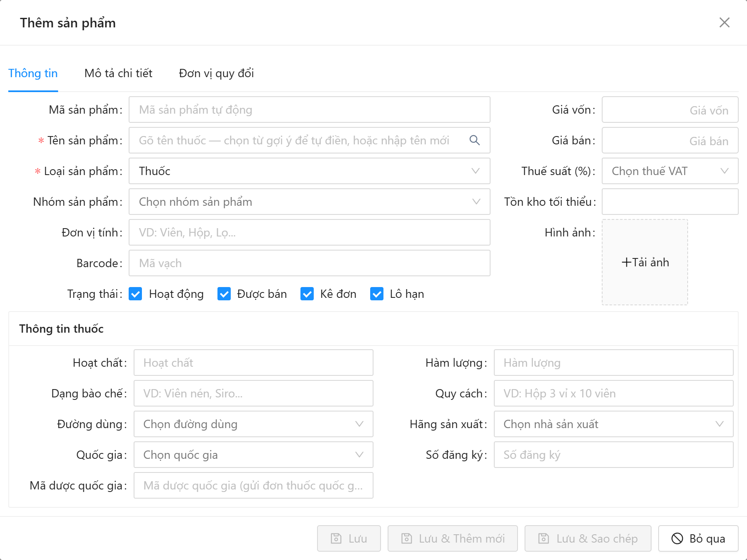
Task: Focus the Mã sản phẩm input field
Action: click(310, 110)
